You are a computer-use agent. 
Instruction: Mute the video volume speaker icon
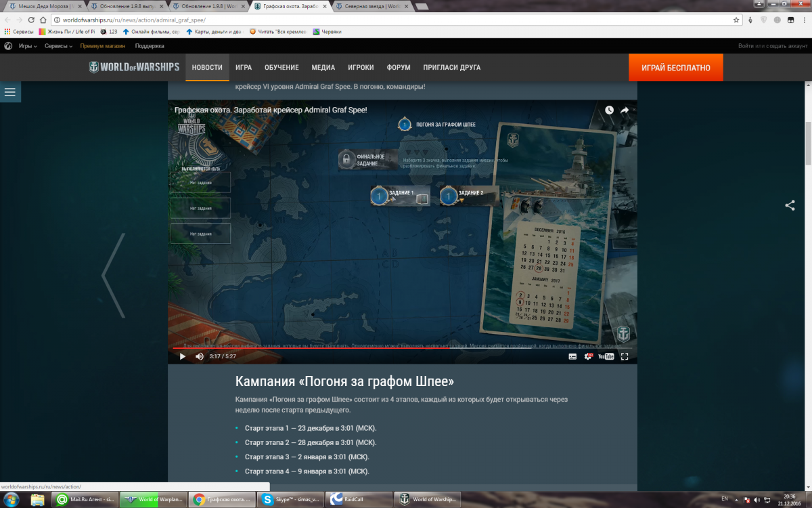point(200,356)
